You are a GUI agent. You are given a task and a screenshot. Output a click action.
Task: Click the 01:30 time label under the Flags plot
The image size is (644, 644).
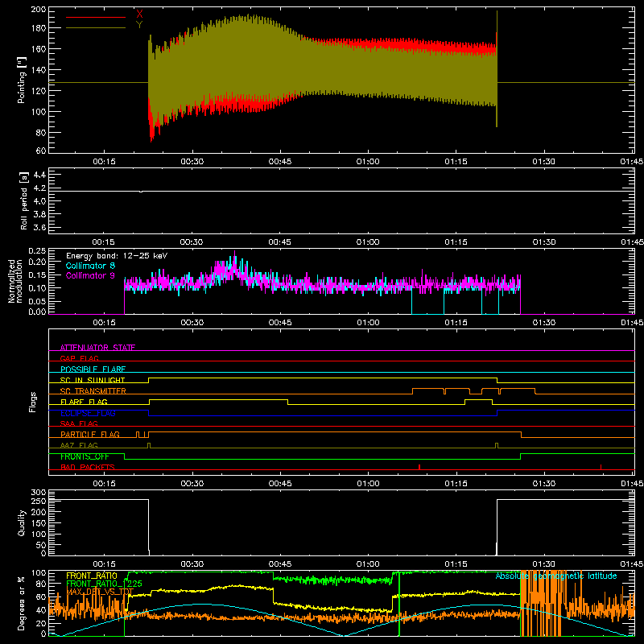[x=544, y=484]
